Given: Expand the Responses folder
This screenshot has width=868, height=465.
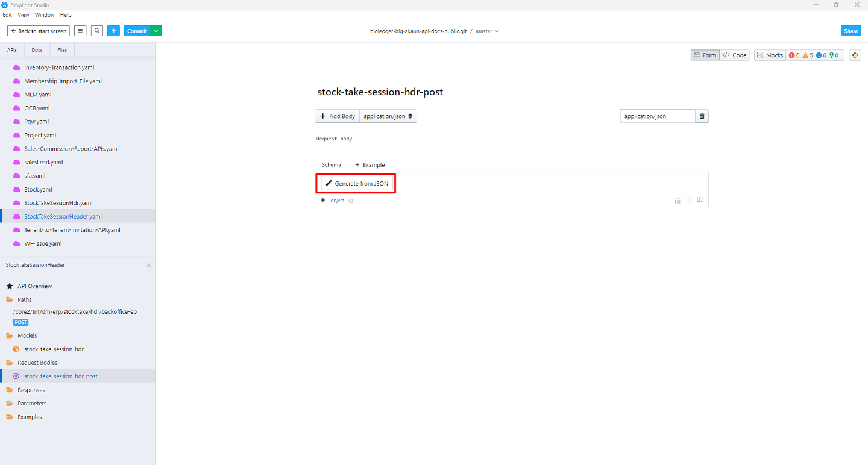Looking at the screenshot, I should pyautogui.click(x=31, y=390).
